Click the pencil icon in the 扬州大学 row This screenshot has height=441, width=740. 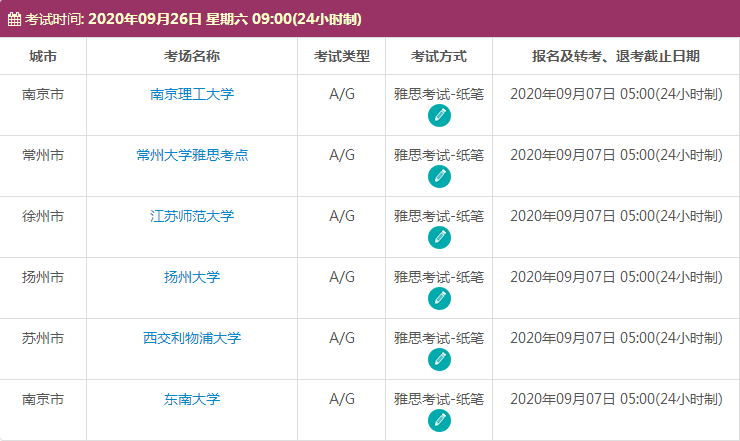coord(439,298)
